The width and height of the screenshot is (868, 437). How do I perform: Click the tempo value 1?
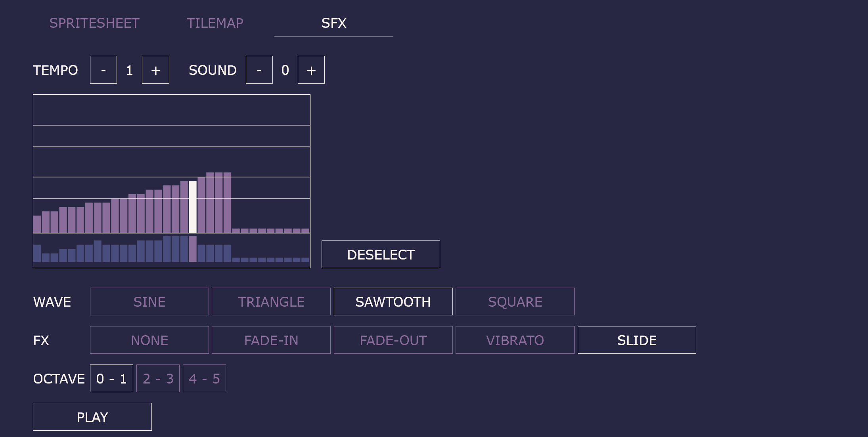pyautogui.click(x=130, y=70)
